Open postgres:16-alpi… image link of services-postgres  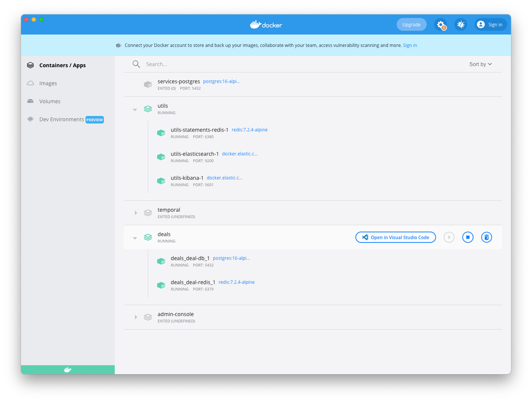(222, 81)
